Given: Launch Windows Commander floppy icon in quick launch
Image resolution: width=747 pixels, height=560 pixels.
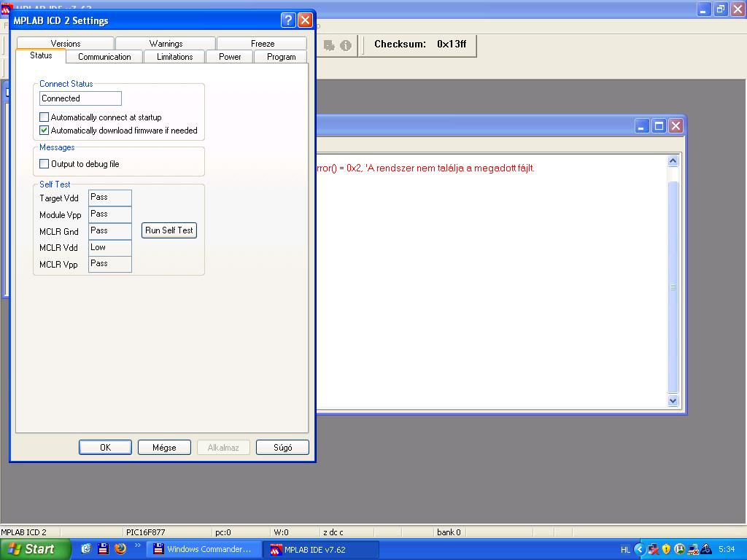Looking at the screenshot, I should point(104,548).
